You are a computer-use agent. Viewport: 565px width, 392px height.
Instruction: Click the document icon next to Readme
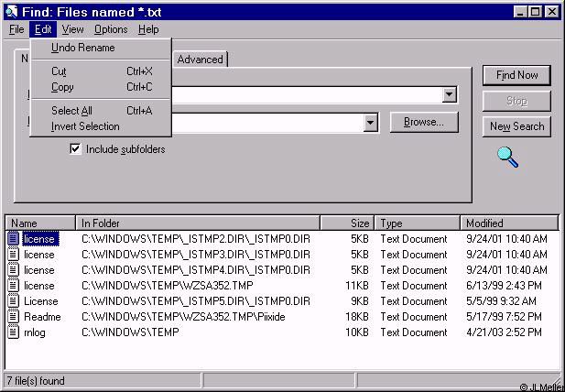(x=14, y=317)
